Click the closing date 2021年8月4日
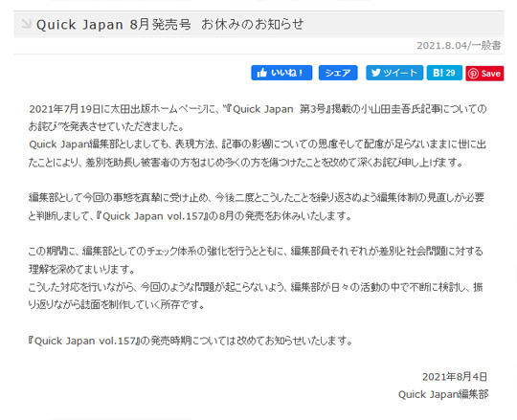517x420 pixels. [x=455, y=377]
